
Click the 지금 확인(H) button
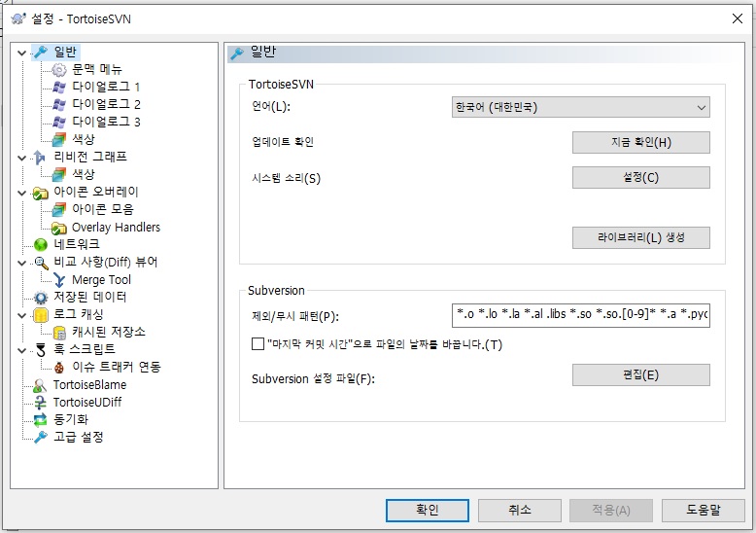point(640,142)
